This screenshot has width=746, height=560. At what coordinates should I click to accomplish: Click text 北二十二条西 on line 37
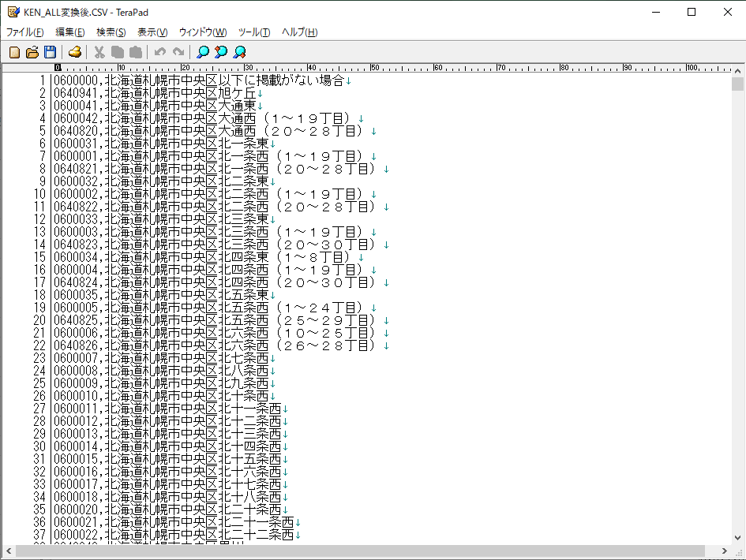coord(256,534)
